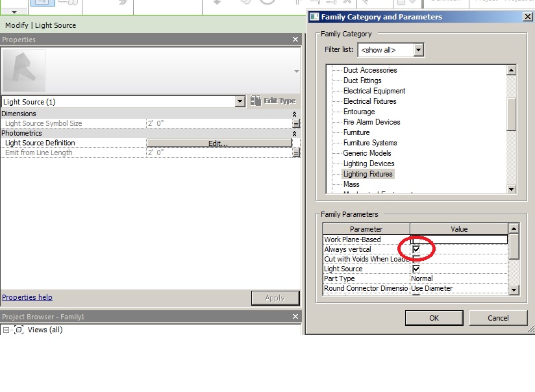The height and width of the screenshot is (392, 535).
Task: Click Emit from Line Length value field
Action: click(x=219, y=153)
